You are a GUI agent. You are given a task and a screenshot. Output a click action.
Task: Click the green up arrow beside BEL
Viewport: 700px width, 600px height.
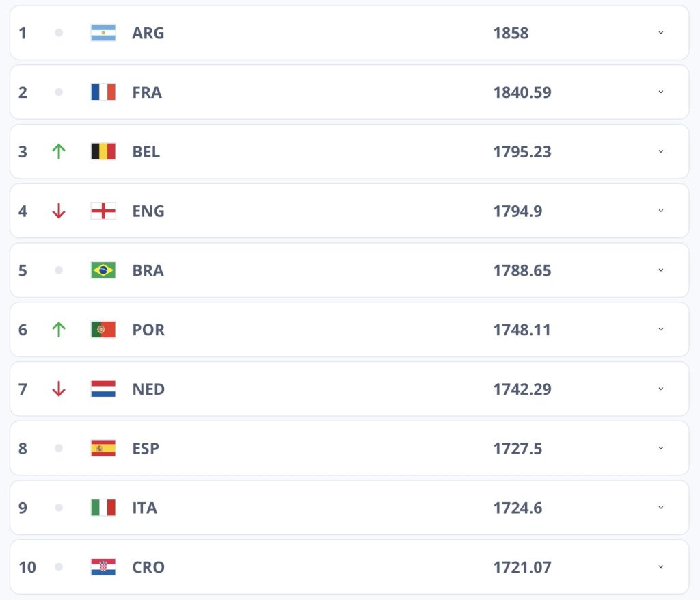tap(59, 151)
